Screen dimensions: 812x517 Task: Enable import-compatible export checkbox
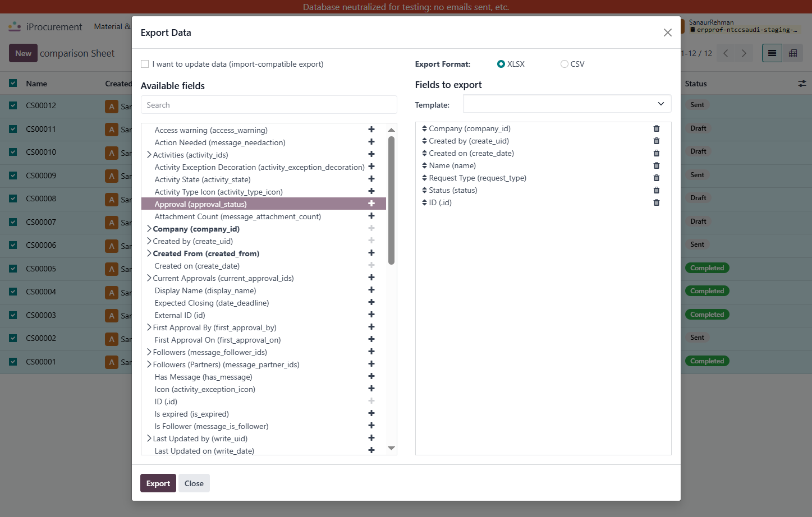pyautogui.click(x=145, y=64)
